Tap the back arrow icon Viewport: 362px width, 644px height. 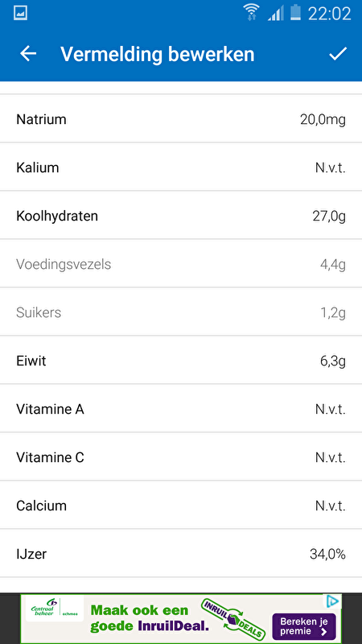pos(28,54)
